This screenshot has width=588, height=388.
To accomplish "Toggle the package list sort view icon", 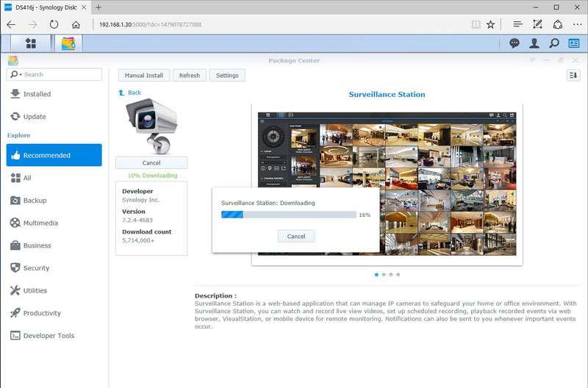I will (573, 76).
